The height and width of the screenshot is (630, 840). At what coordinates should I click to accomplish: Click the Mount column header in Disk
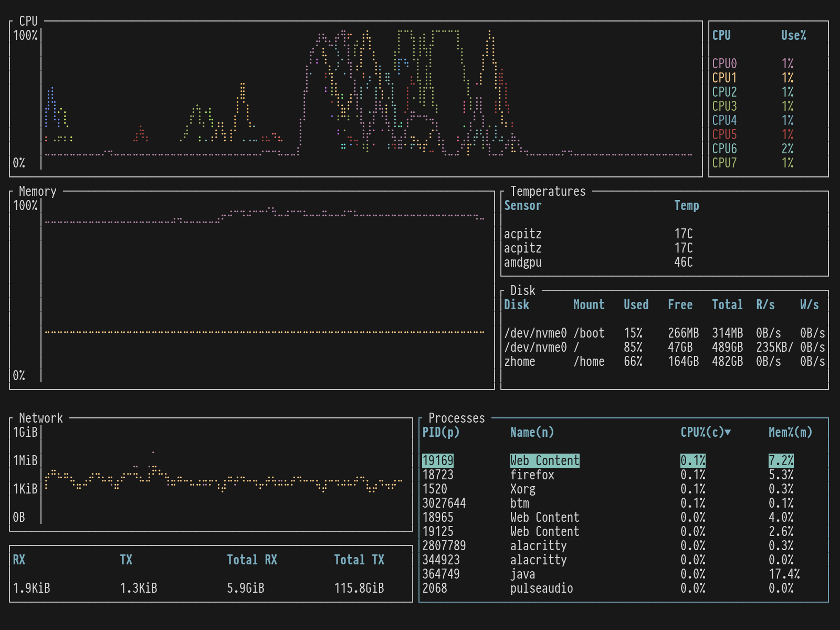[589, 304]
